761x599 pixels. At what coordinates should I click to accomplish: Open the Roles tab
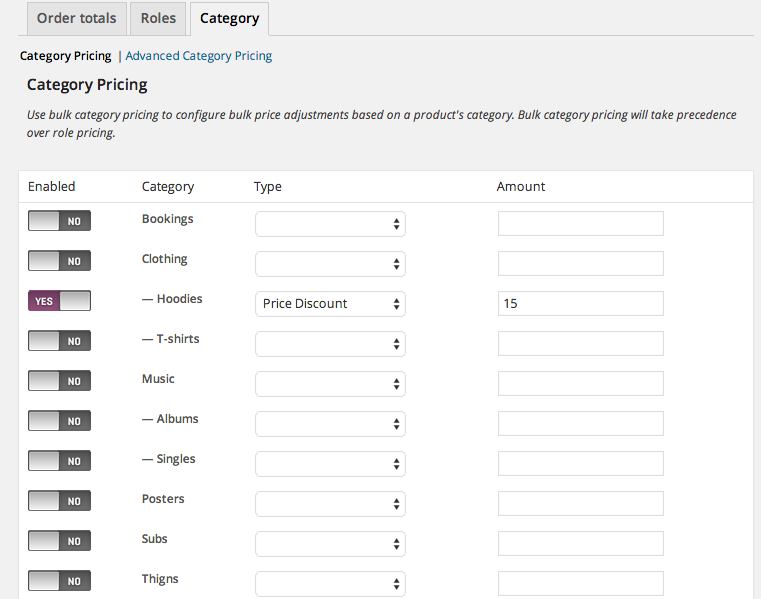click(x=158, y=19)
